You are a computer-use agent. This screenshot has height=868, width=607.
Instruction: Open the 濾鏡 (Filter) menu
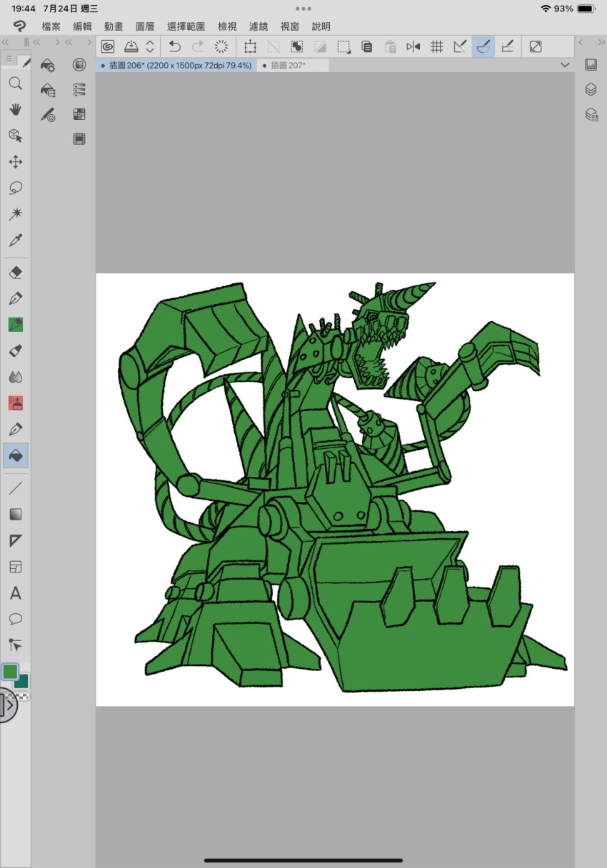(259, 26)
